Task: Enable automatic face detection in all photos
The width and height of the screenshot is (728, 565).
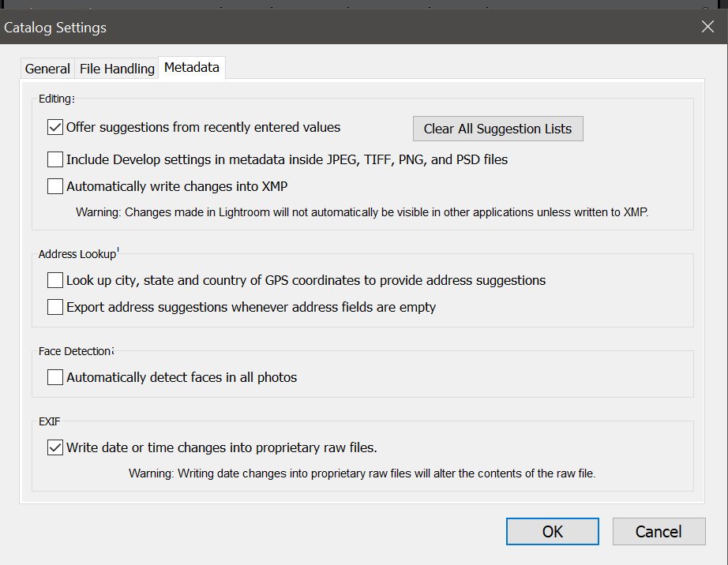Action: coord(55,377)
